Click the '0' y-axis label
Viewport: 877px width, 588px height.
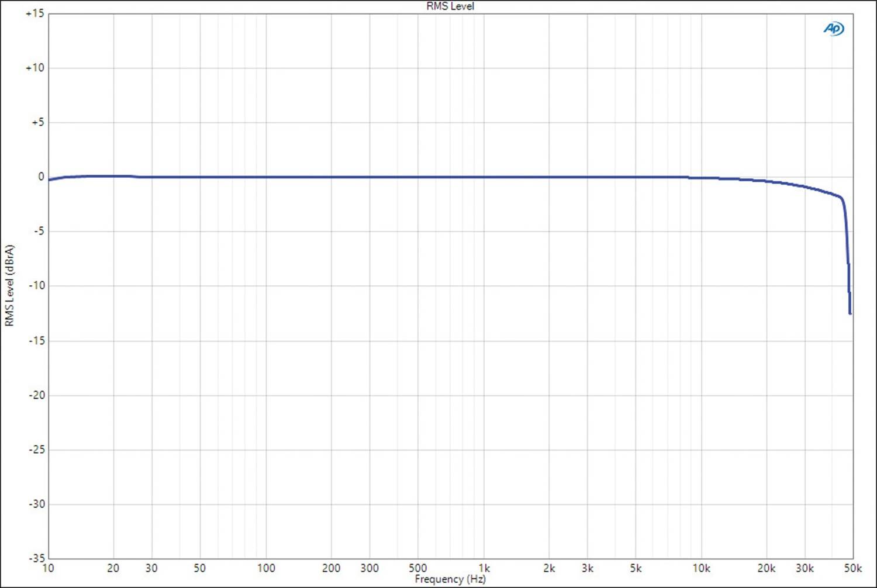(x=41, y=177)
